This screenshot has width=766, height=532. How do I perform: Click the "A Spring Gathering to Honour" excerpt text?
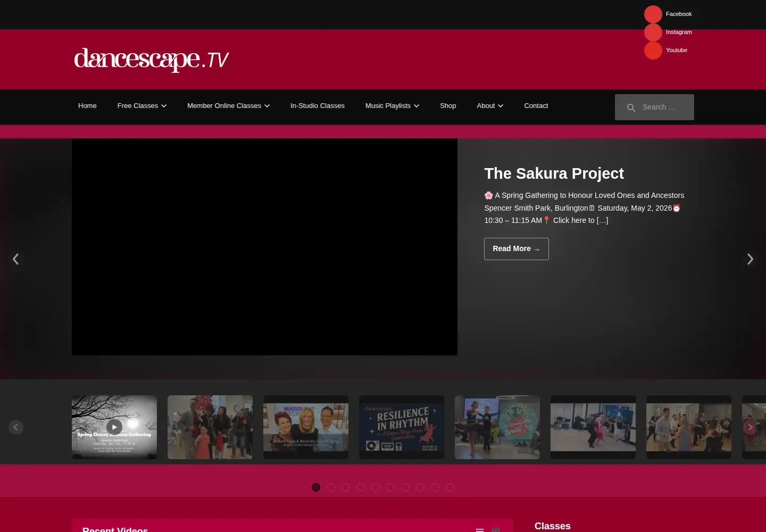584,208
